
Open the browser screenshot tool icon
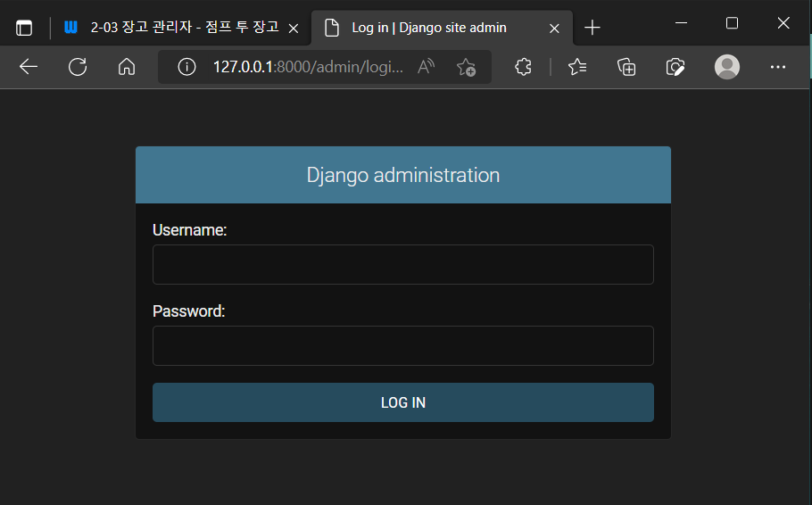(675, 67)
